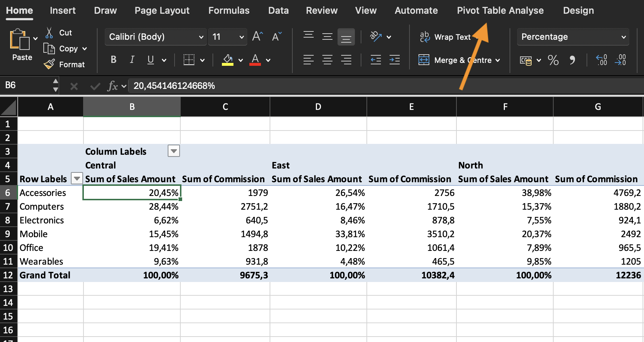The image size is (644, 342).
Task: Click the Increase indent icon
Action: pos(394,60)
